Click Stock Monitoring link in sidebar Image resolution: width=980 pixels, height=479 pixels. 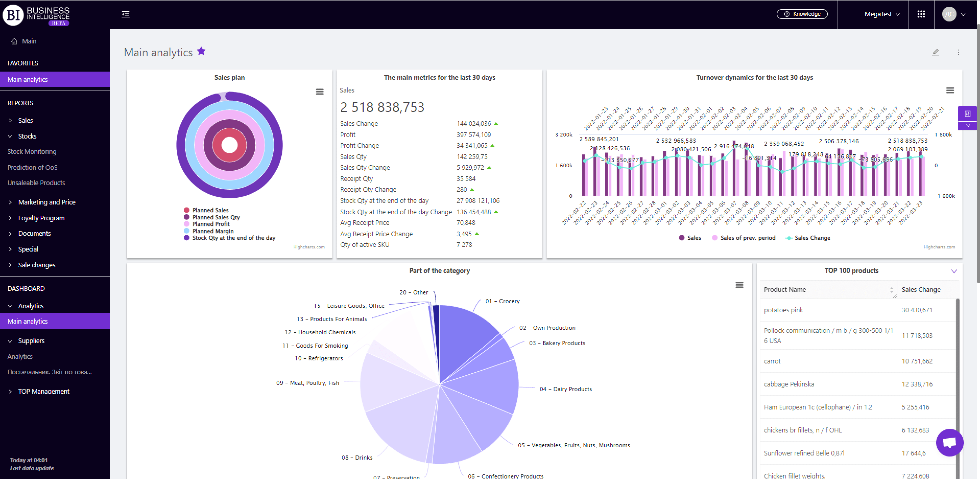click(32, 151)
